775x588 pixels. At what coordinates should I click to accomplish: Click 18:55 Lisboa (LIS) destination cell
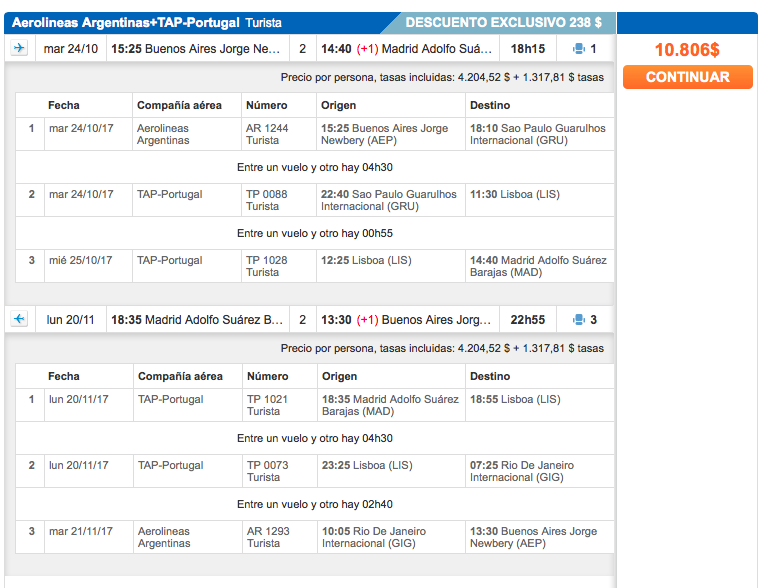(539, 405)
